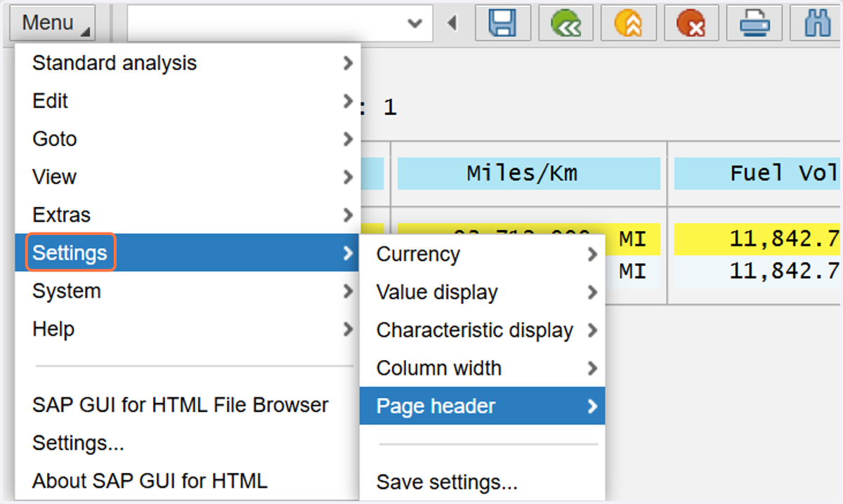
Task: Expand chevron next to Column width
Action: click(592, 368)
